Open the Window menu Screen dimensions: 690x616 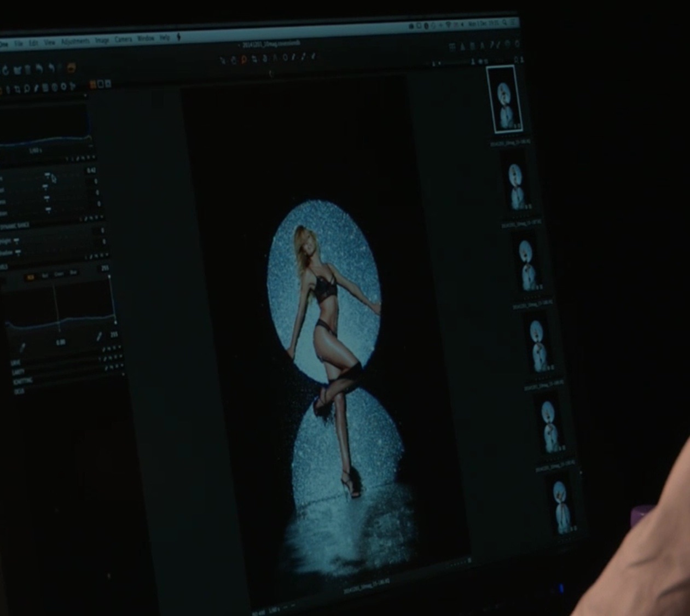tap(146, 38)
